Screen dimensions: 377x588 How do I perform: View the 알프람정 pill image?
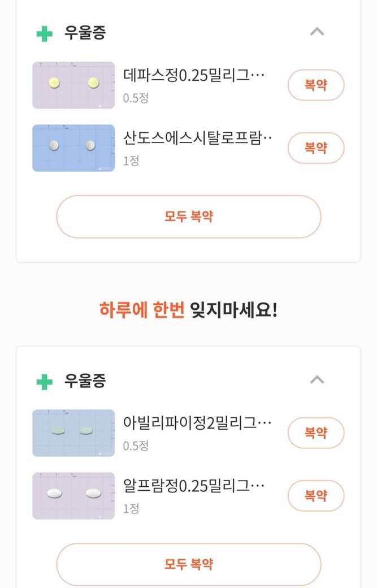click(x=73, y=495)
